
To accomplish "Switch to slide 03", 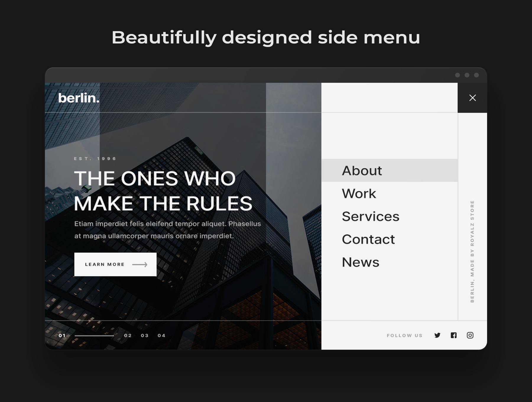I will point(145,335).
